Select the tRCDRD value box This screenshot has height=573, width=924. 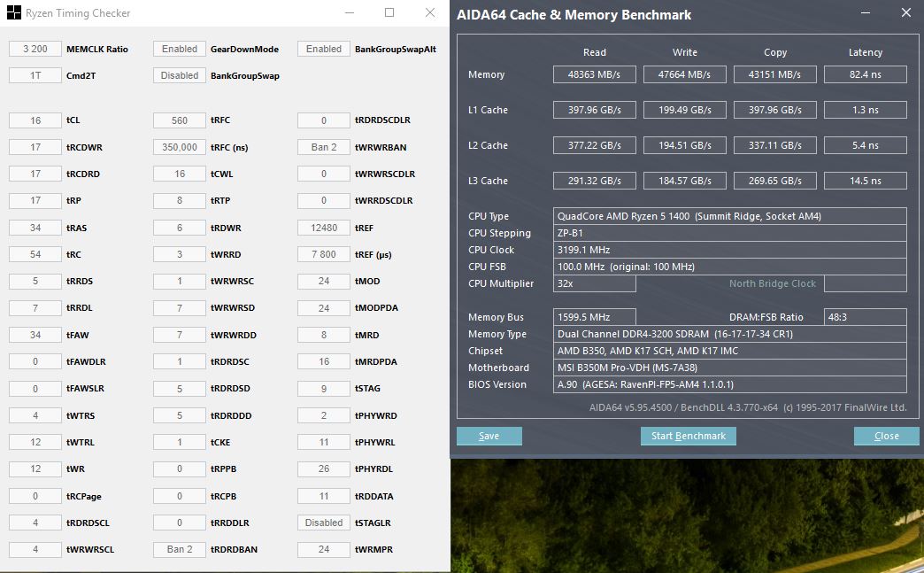pos(35,174)
